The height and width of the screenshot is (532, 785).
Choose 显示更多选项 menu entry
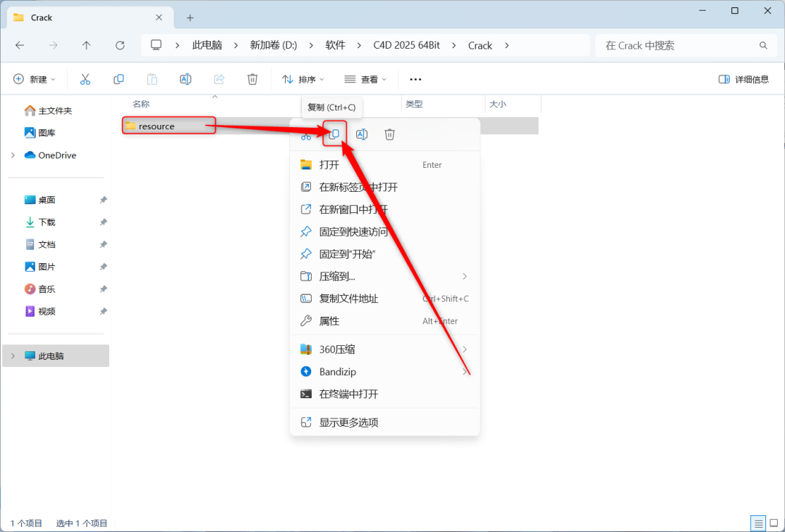point(385,422)
